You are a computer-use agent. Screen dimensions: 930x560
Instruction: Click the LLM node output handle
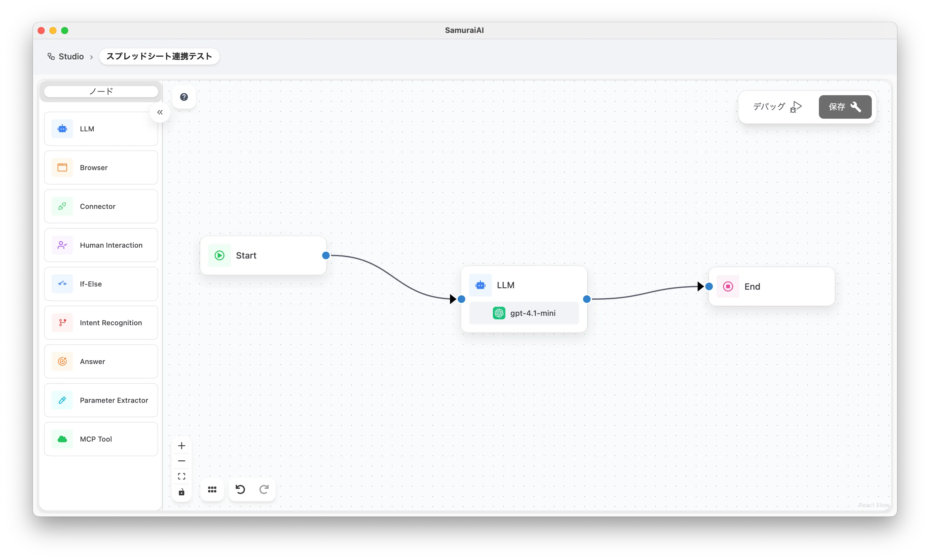tap(586, 299)
